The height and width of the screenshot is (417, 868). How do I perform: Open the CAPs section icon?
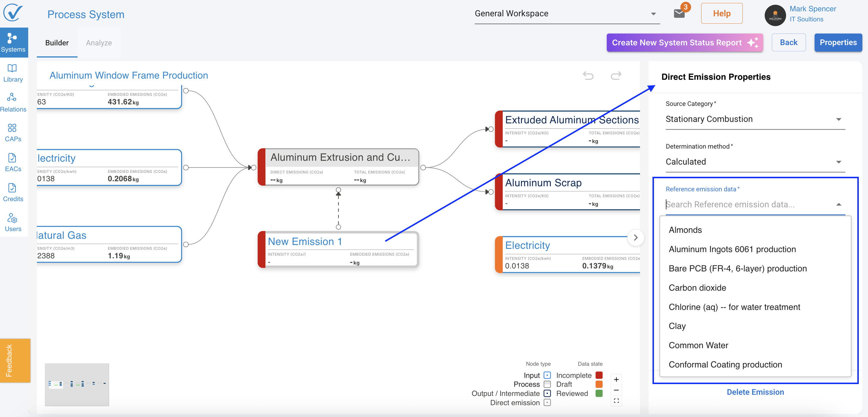[x=12, y=128]
